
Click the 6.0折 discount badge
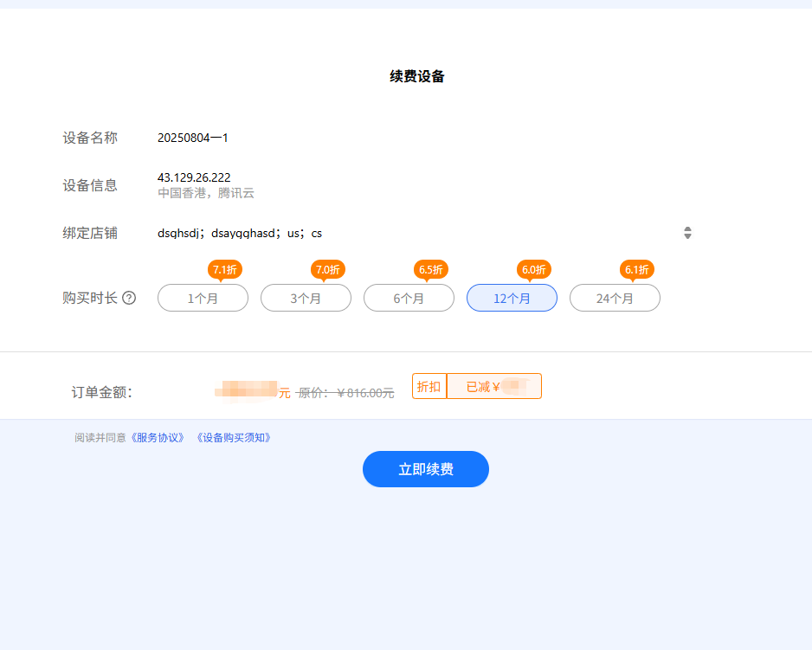[534, 269]
